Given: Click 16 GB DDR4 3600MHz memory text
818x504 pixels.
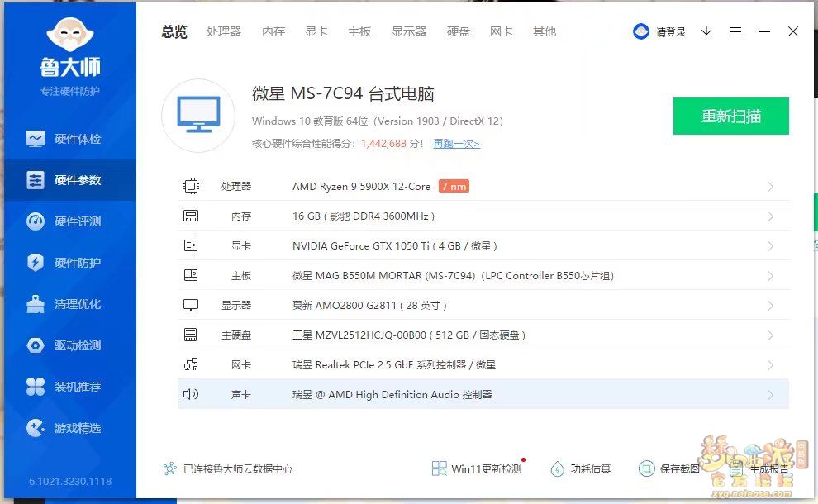Looking at the screenshot, I should click(364, 216).
